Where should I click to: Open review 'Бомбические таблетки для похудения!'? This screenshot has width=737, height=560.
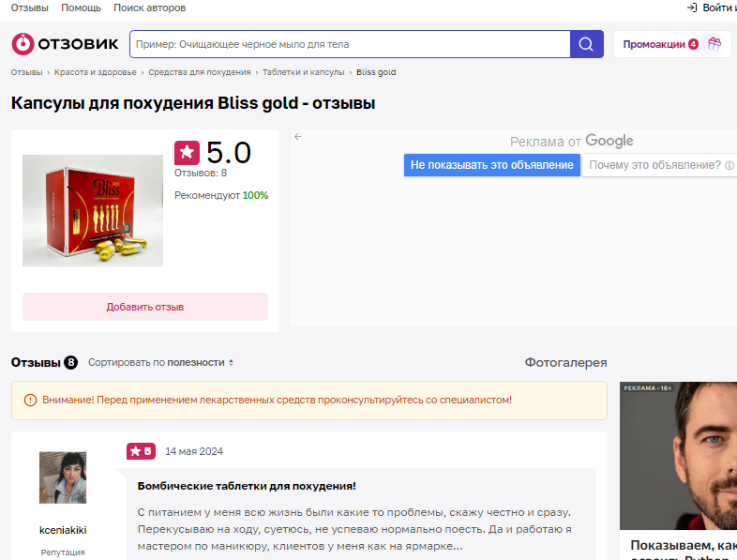(x=247, y=486)
